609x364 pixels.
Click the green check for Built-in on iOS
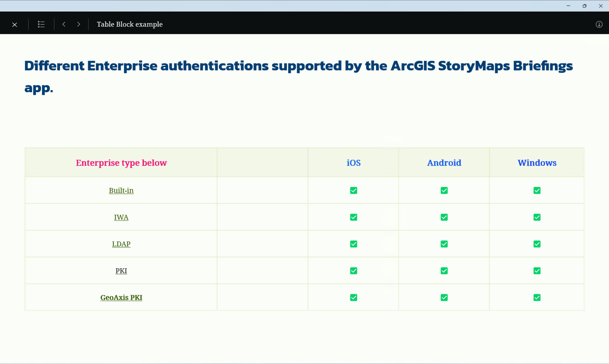[x=354, y=191]
